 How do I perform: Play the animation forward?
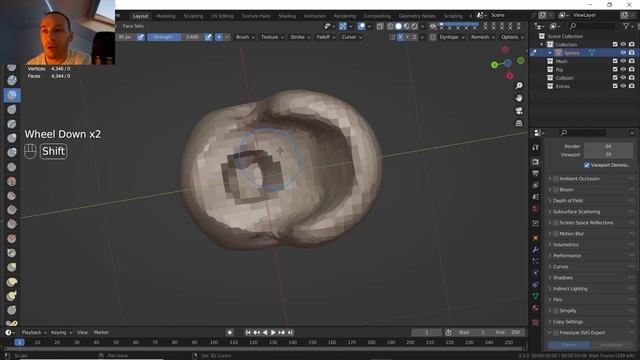point(273,333)
